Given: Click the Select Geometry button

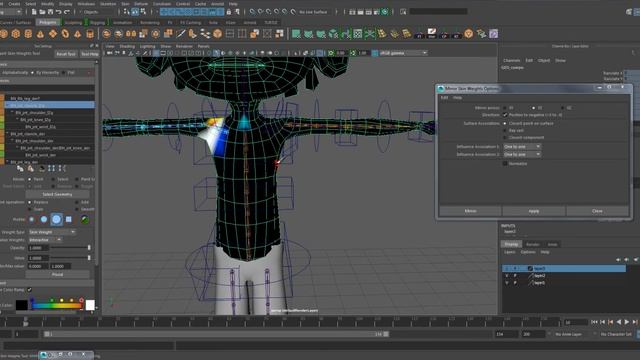Looking at the screenshot, I should coord(57,194).
